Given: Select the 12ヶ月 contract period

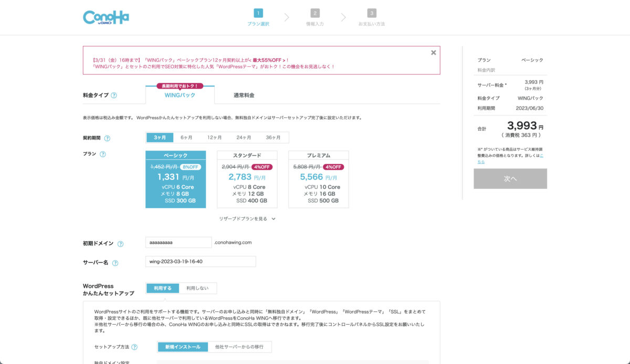Looking at the screenshot, I should pos(214,137).
